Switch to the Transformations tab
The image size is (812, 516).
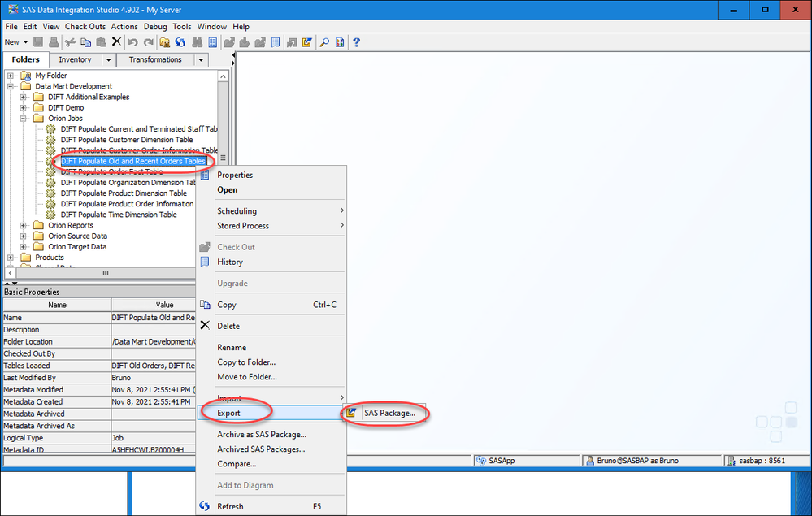coord(154,59)
